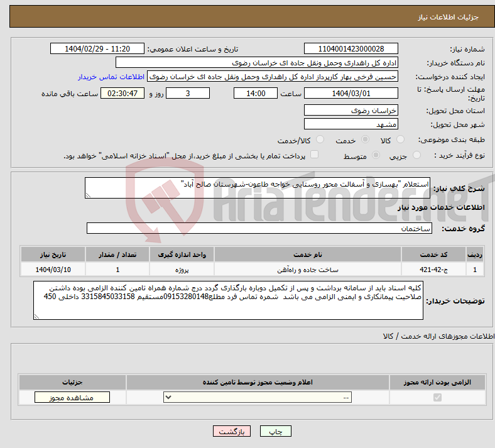Click the announcement date field 1404/02/29 - 11:20
Screen dimensions: 495x448
point(97,48)
